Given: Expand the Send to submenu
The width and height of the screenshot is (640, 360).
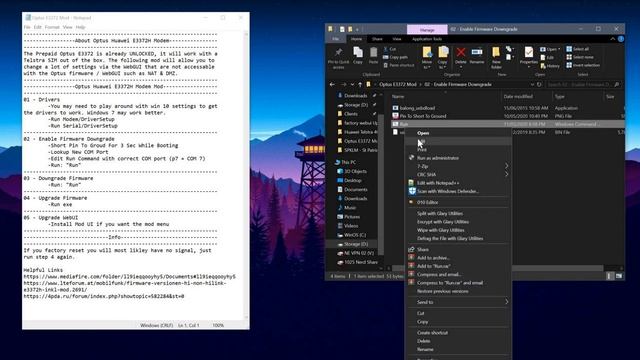Looking at the screenshot, I should pos(507,302).
